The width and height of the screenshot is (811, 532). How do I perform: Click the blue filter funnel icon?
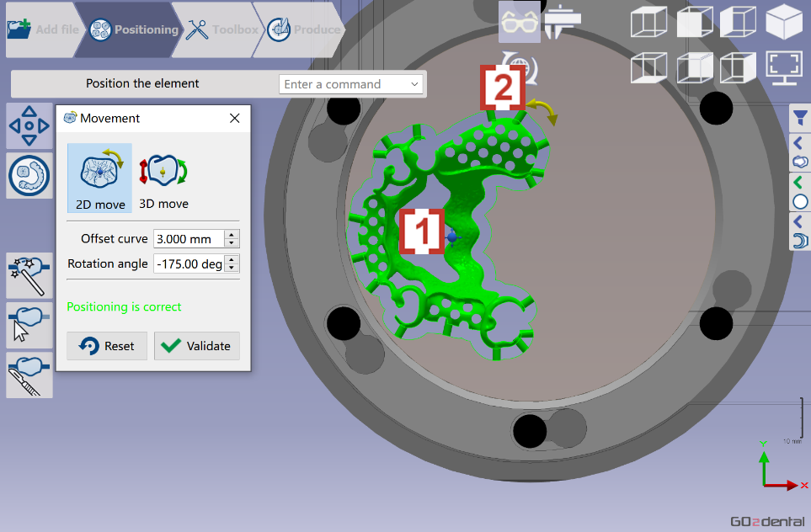coord(800,119)
